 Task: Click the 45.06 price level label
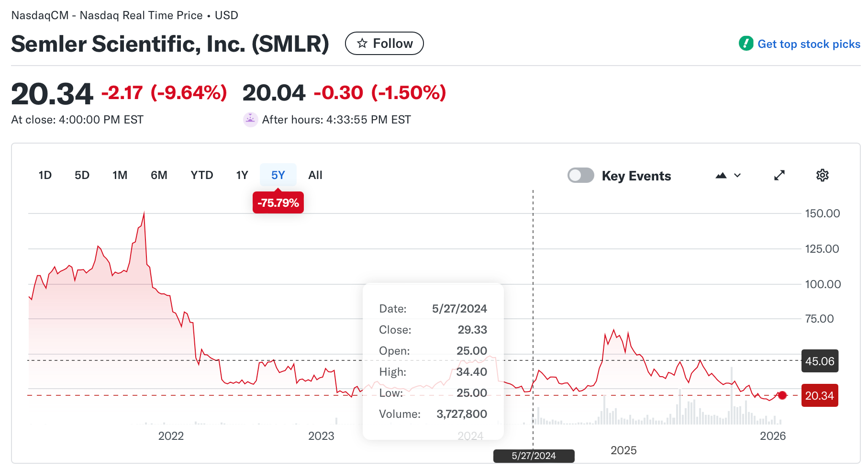coord(820,361)
